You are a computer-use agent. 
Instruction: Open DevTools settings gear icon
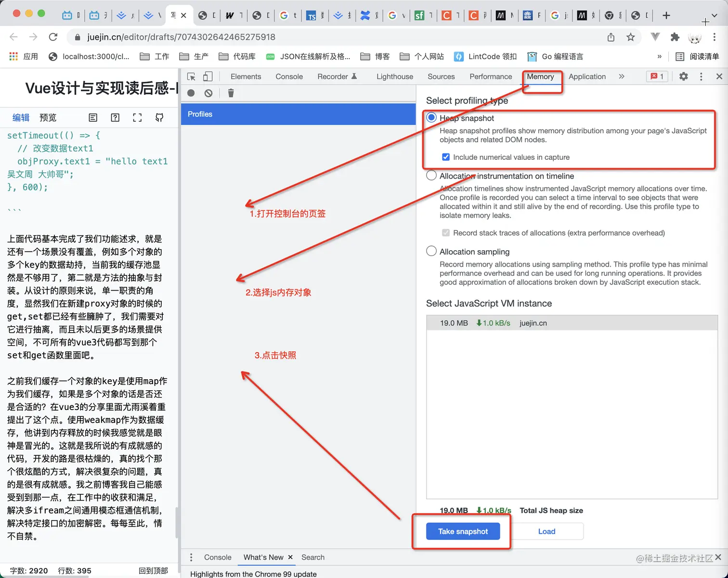coord(684,76)
